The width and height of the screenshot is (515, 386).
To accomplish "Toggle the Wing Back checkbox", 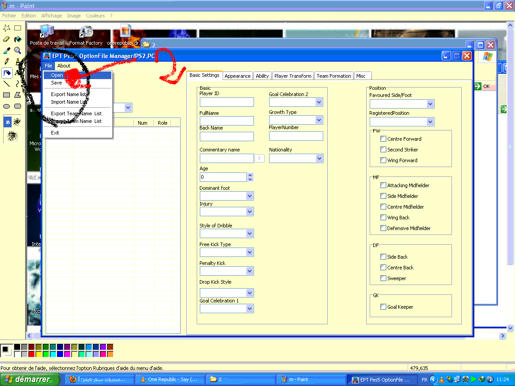I will tap(383, 217).
